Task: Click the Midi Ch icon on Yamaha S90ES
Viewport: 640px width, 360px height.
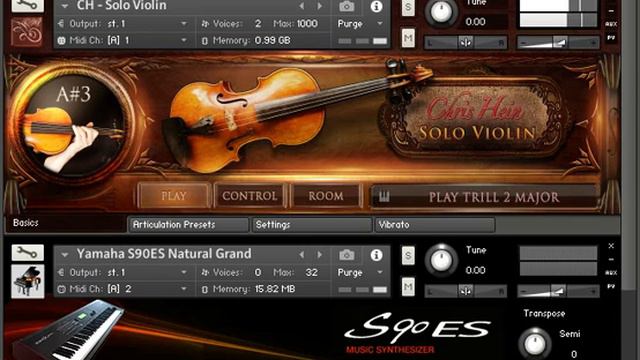Action: 61,289
